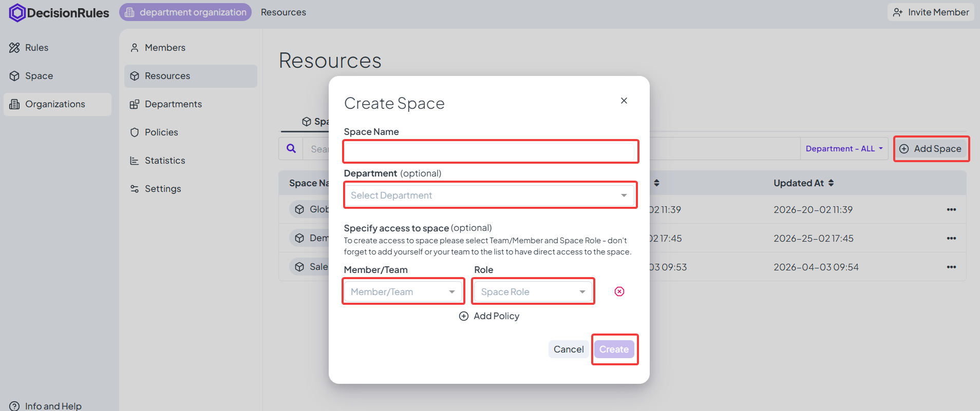Focus the Space Name input field

pos(491,152)
